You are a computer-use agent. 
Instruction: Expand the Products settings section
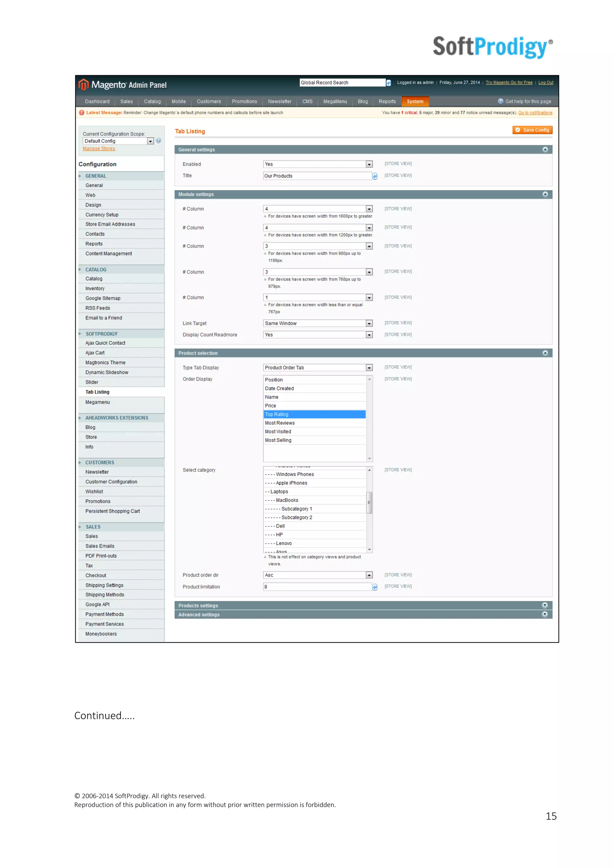545,605
